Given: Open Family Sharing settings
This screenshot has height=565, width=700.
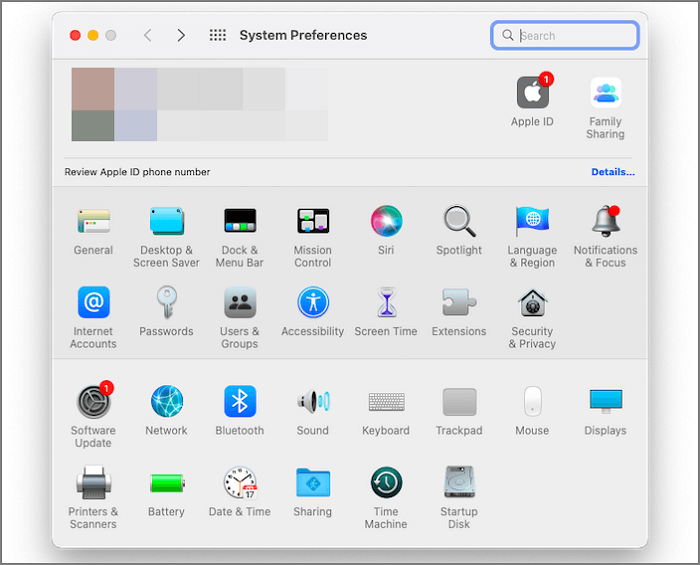Looking at the screenshot, I should point(605,93).
